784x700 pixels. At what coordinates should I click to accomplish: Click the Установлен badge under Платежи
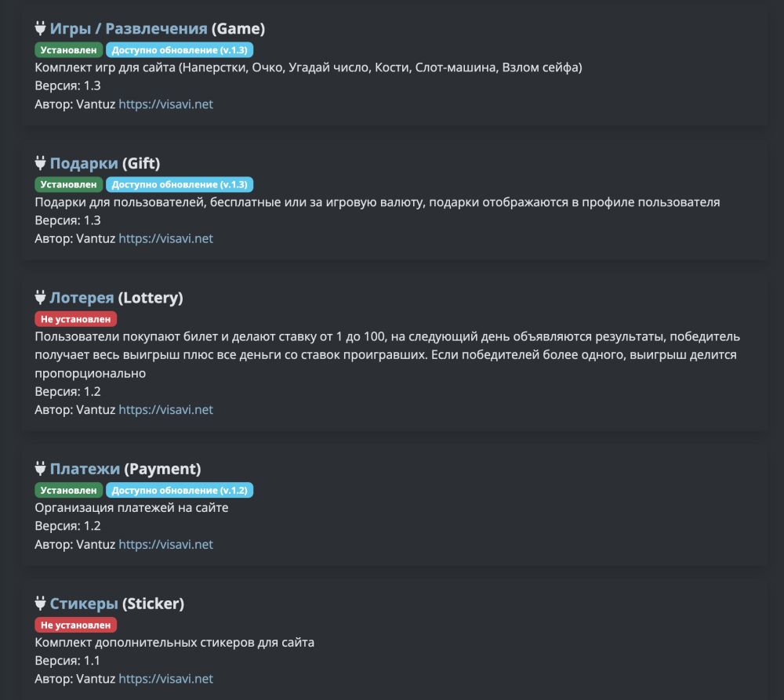click(68, 490)
